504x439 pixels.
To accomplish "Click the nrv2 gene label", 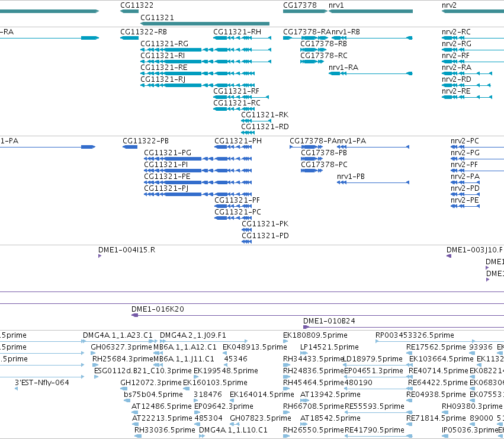I will [449, 5].
